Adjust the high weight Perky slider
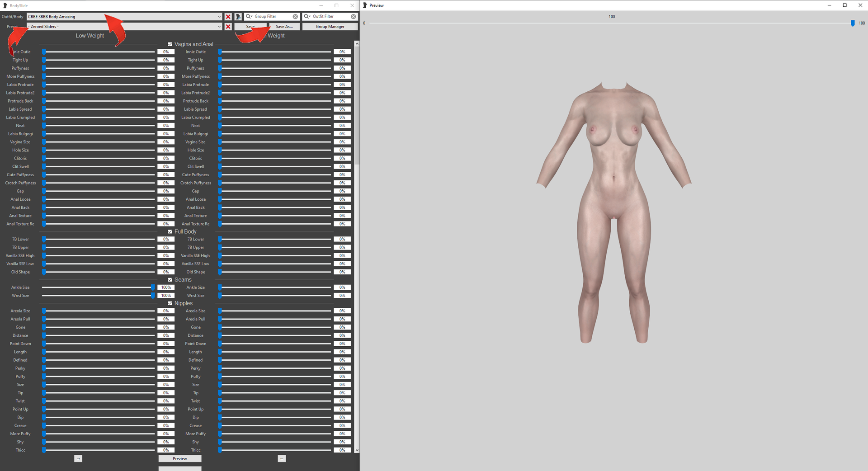 coord(275,368)
